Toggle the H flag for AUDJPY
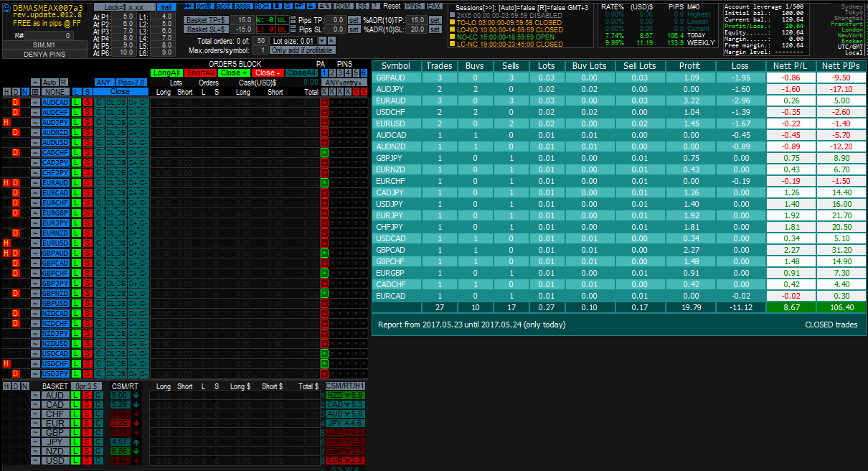Viewport: 868px width, 471px height. [6, 123]
